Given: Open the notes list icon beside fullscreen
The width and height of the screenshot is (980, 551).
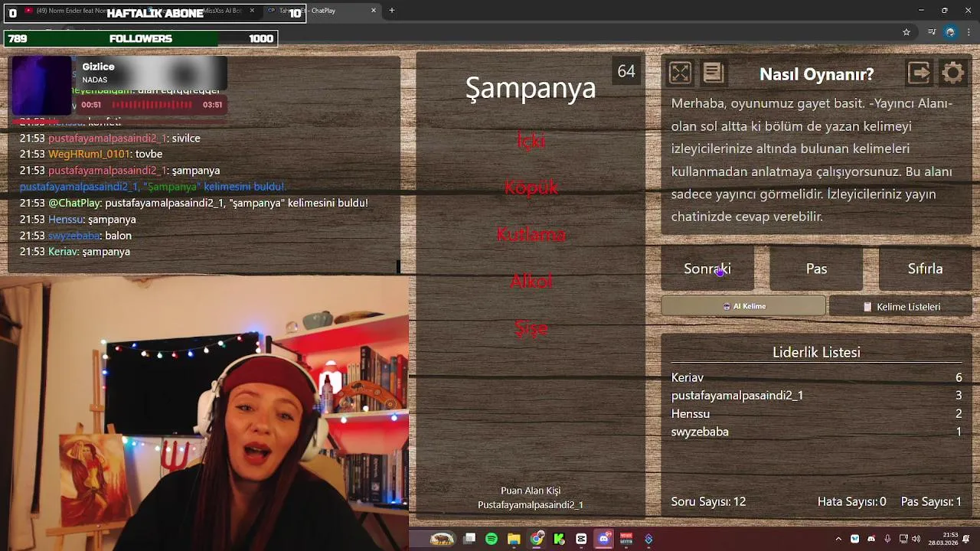Looking at the screenshot, I should [x=713, y=73].
